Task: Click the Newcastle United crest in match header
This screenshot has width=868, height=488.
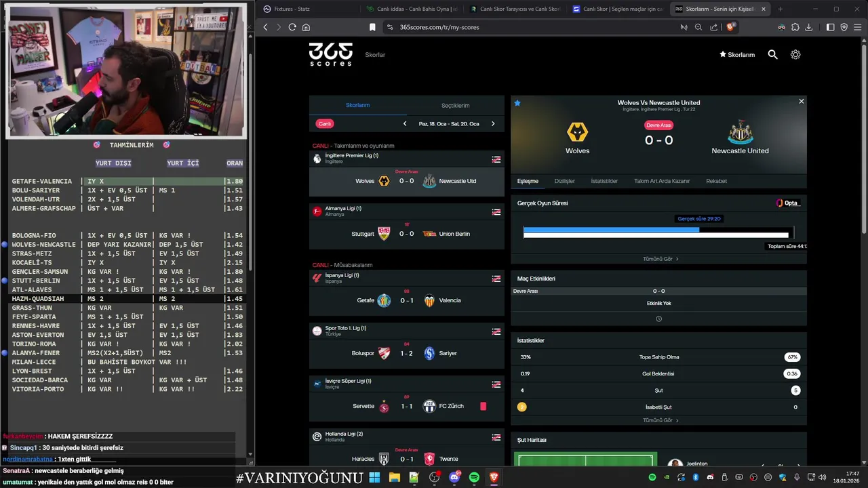Action: tap(740, 132)
